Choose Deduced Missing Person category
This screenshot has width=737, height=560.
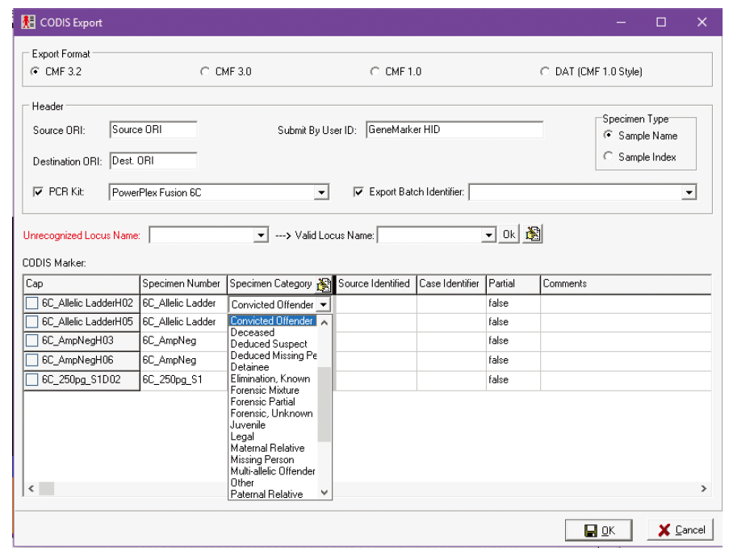click(x=273, y=356)
